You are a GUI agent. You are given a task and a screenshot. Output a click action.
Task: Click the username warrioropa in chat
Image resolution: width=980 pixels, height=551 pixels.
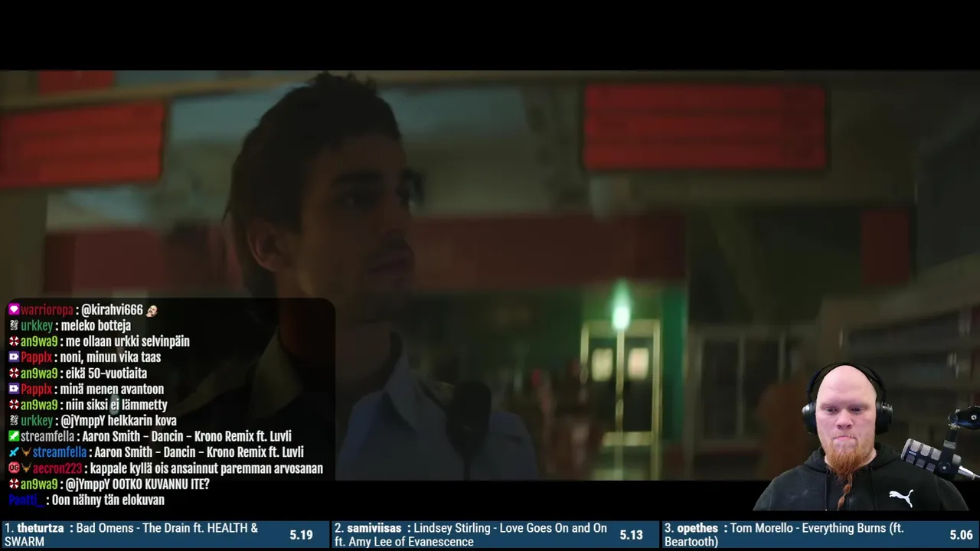[47, 310]
